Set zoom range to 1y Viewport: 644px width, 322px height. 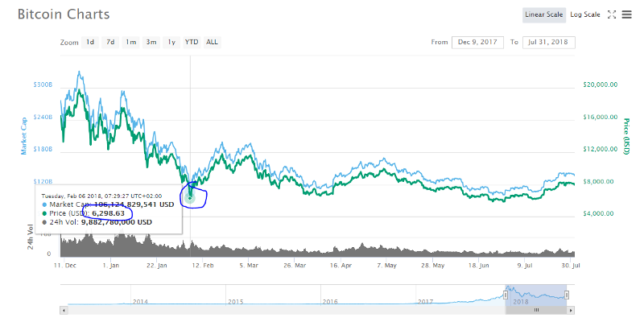171,42
